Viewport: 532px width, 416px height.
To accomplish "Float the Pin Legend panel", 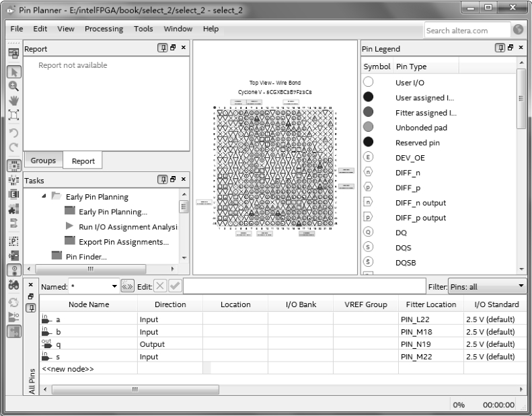I will [x=510, y=48].
